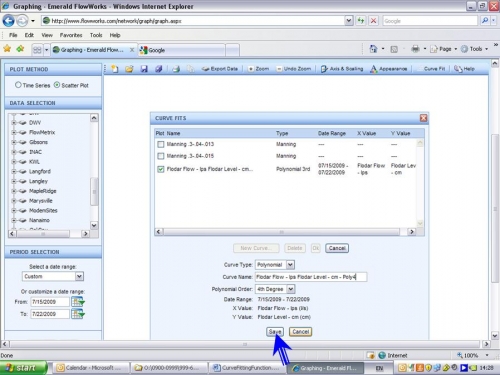Expand the Langford tree node
The height and width of the screenshot is (375, 500).
[x=14, y=171]
